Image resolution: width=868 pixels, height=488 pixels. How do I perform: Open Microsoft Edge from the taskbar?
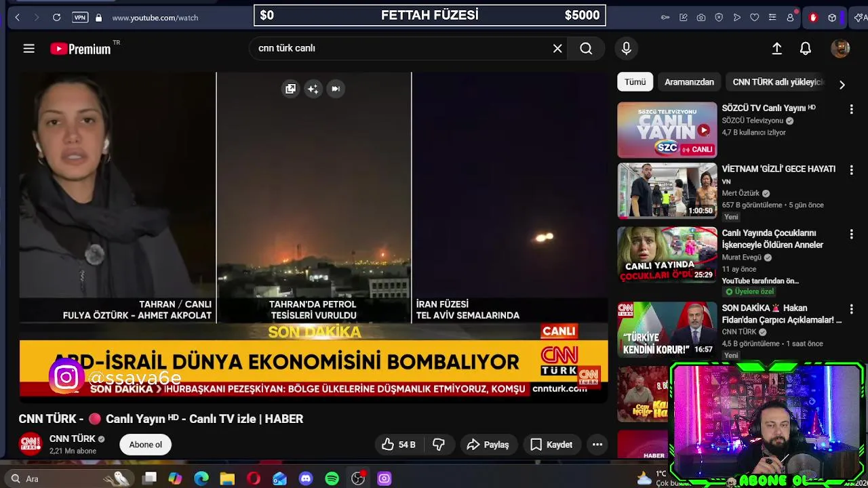point(201,479)
